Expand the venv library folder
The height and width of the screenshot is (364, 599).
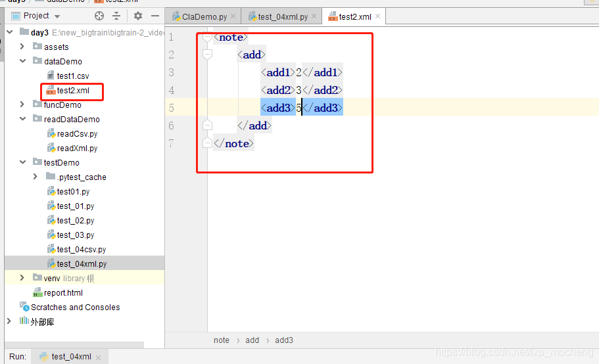[x=22, y=278]
